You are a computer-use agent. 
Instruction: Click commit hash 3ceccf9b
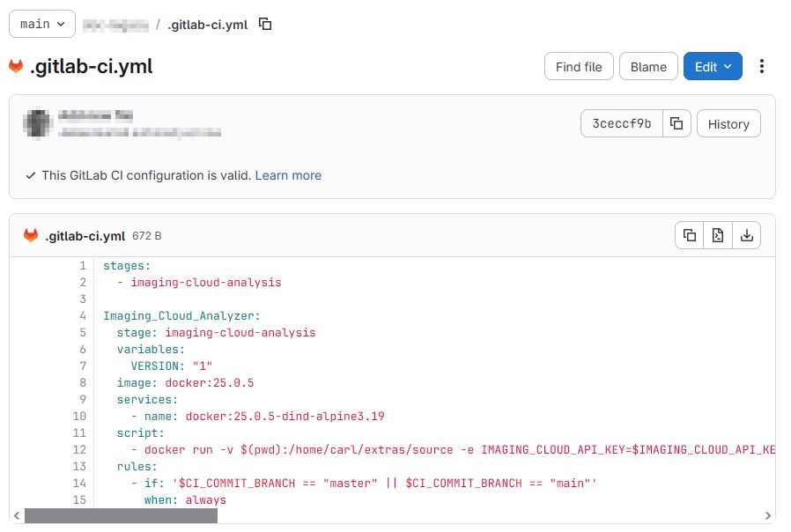pyautogui.click(x=621, y=124)
